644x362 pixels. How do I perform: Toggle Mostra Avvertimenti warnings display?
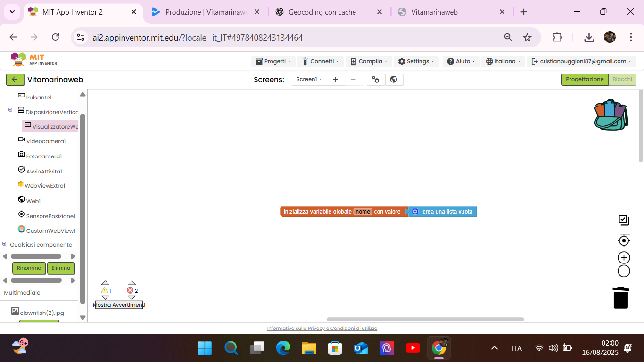tap(119, 305)
